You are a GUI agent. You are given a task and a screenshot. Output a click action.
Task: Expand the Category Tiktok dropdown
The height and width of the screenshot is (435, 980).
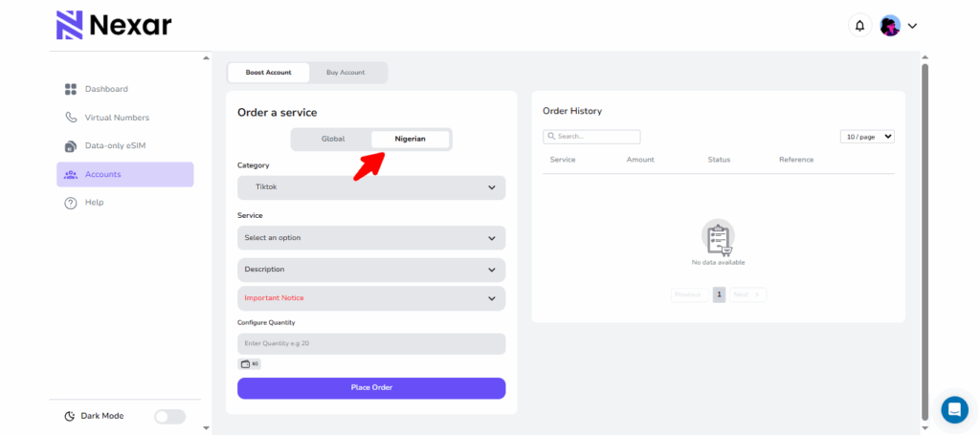coord(371,187)
